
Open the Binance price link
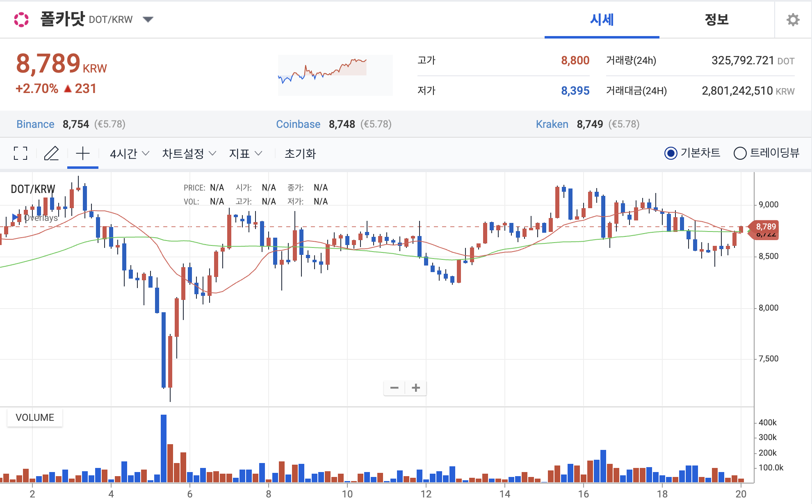point(35,124)
